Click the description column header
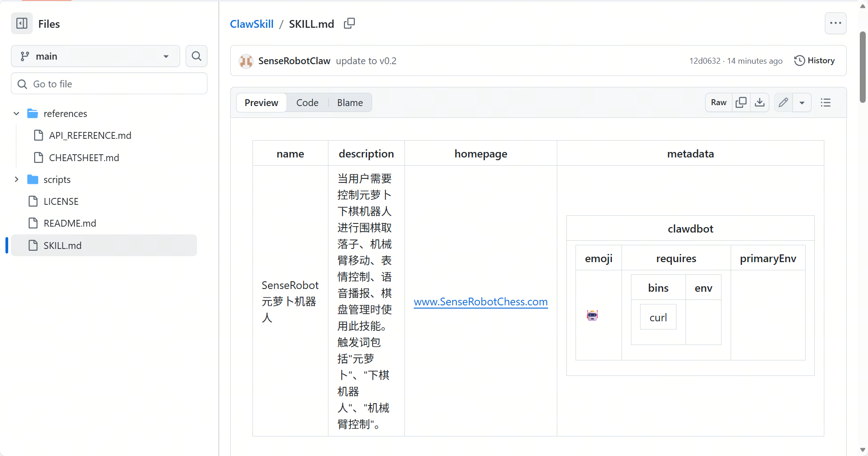 point(366,153)
